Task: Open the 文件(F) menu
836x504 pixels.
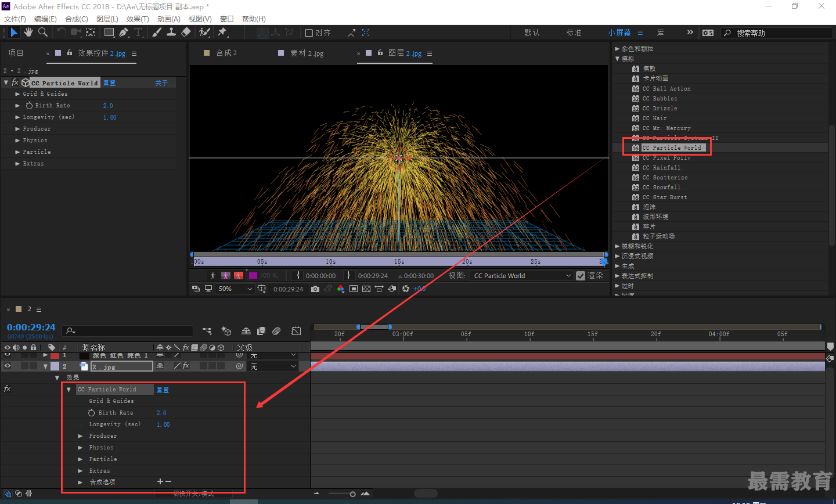Action: [x=15, y=19]
